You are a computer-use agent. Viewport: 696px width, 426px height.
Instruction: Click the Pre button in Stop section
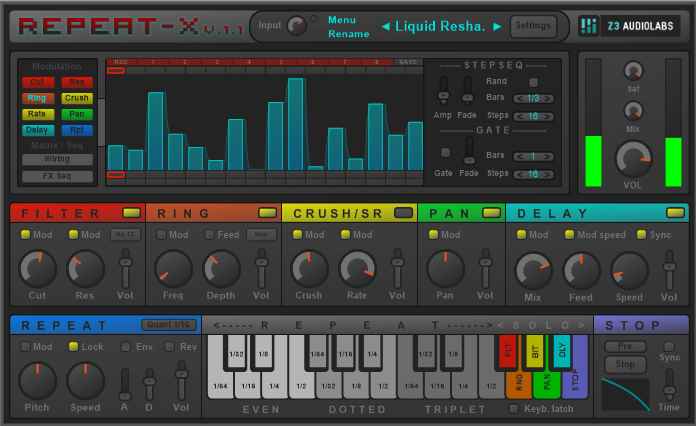click(625, 346)
